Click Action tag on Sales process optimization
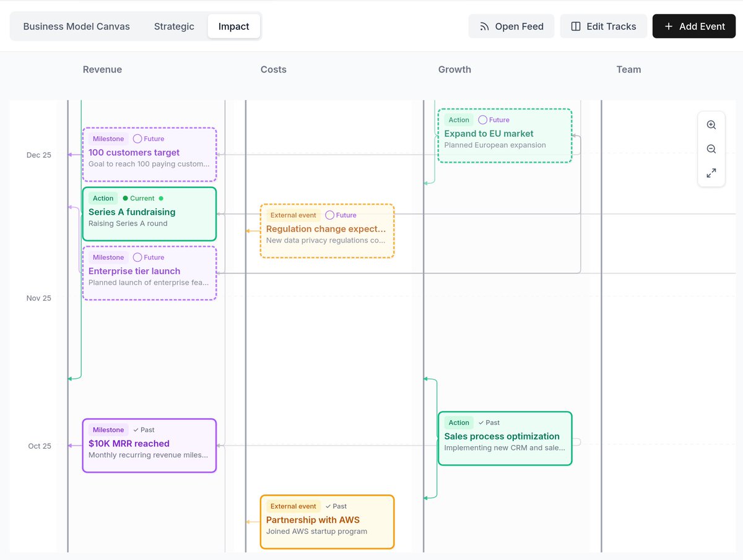The width and height of the screenshot is (743, 560). (x=459, y=423)
